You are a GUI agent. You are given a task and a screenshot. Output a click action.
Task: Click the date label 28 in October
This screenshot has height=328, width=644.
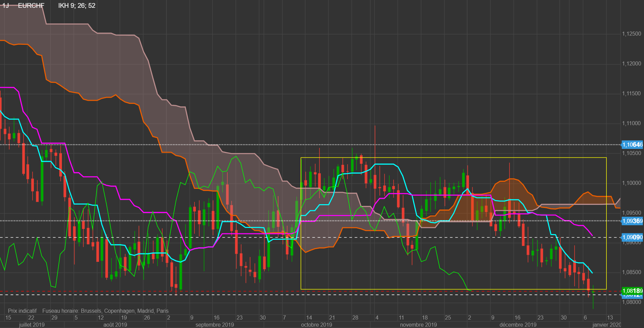[x=355, y=318]
